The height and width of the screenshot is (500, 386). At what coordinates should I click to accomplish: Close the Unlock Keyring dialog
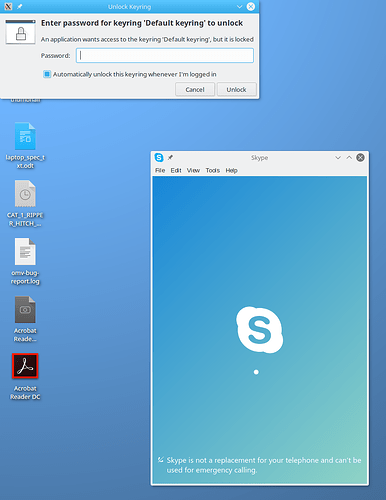pos(251,6)
